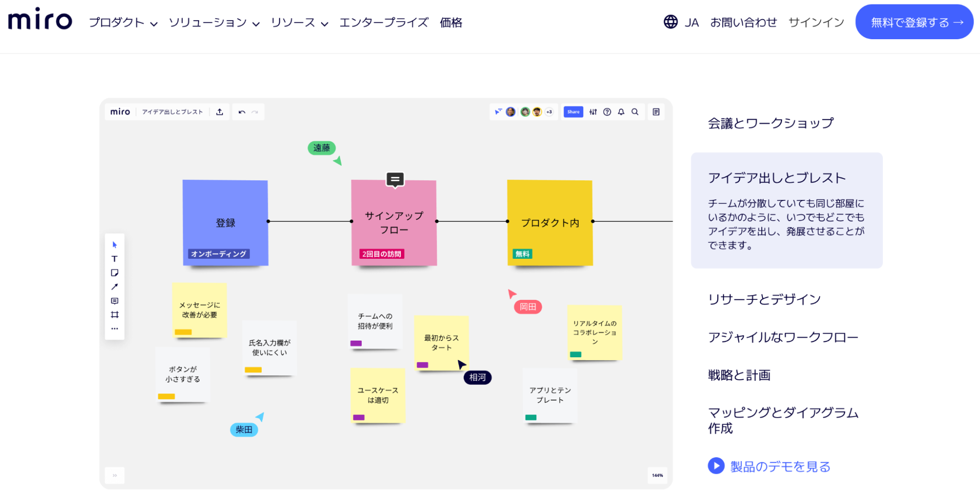Viewport: 980px width, 492px height.
Task: Click the 2回目の訪問 tag
Action: point(382,254)
